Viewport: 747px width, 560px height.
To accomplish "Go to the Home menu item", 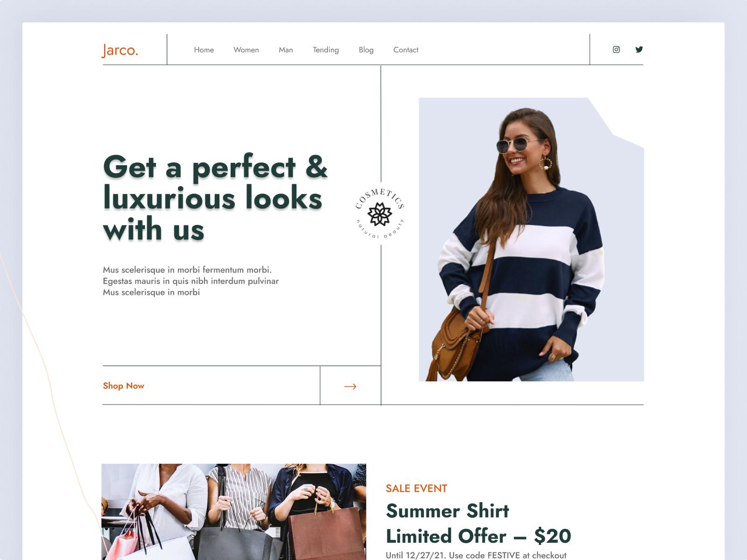I will (204, 50).
